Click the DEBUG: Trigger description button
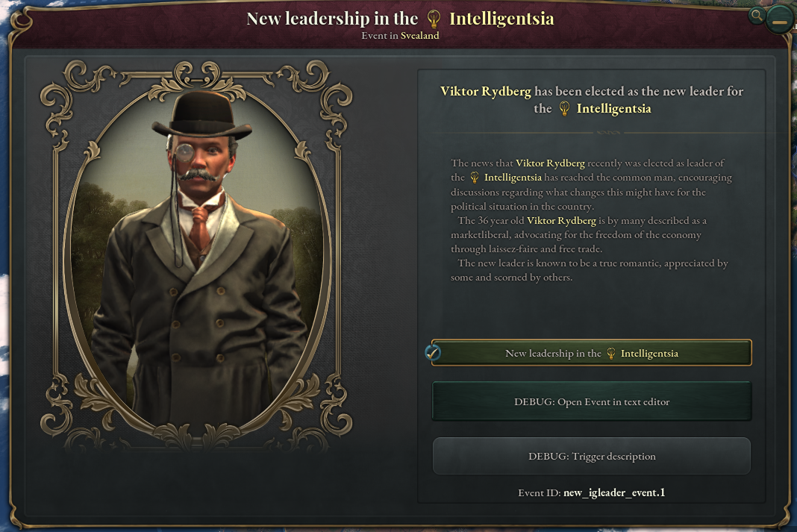Viewport: 797px width, 532px height. click(x=591, y=457)
